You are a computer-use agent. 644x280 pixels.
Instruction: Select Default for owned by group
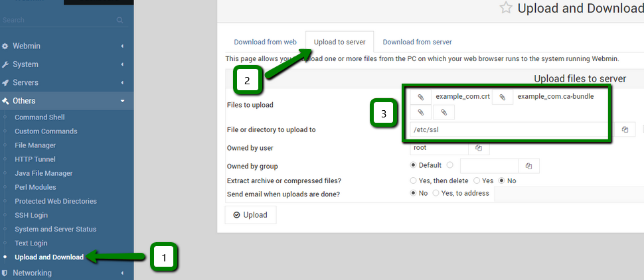[x=413, y=165]
